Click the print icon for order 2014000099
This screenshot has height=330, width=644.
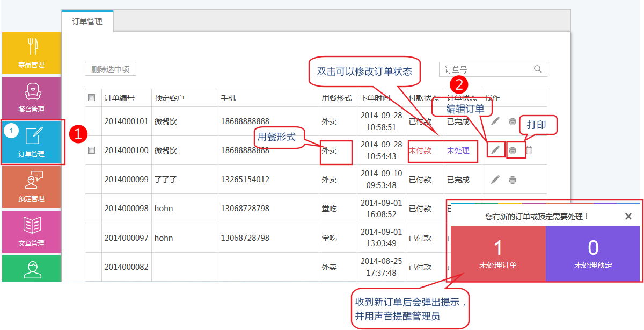(x=513, y=180)
